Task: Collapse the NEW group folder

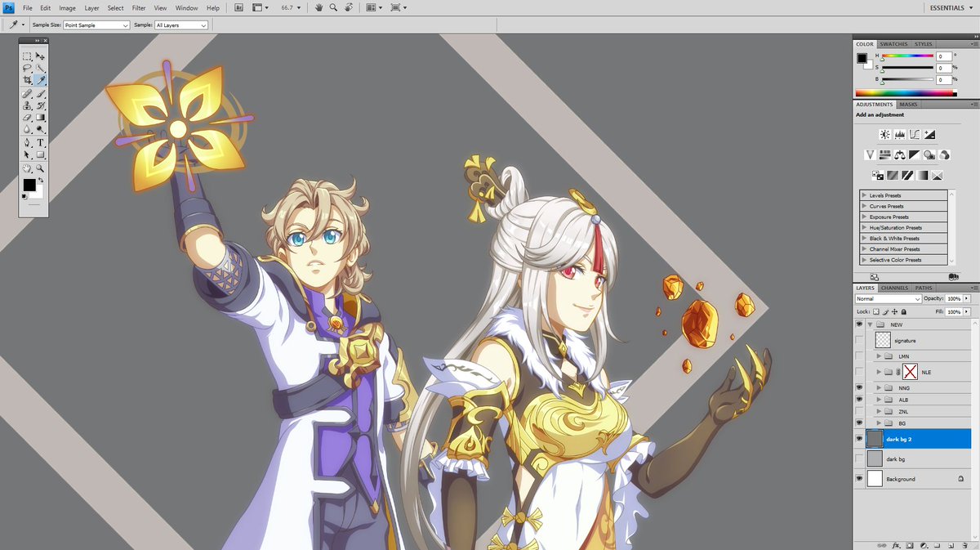Action: pos(870,324)
